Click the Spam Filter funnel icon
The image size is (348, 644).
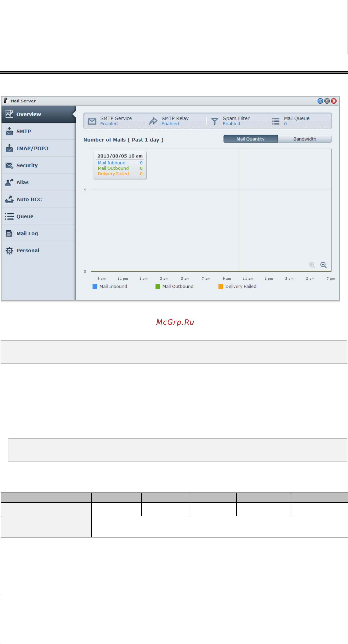pos(215,121)
